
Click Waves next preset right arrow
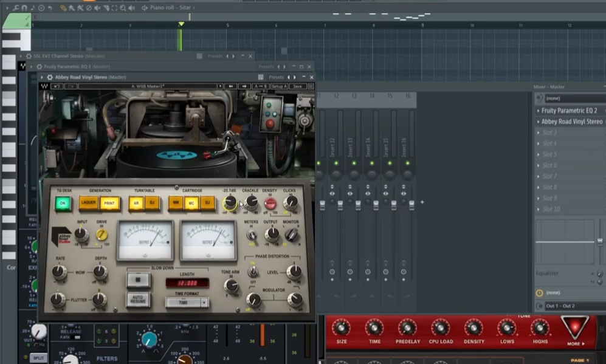(244, 86)
